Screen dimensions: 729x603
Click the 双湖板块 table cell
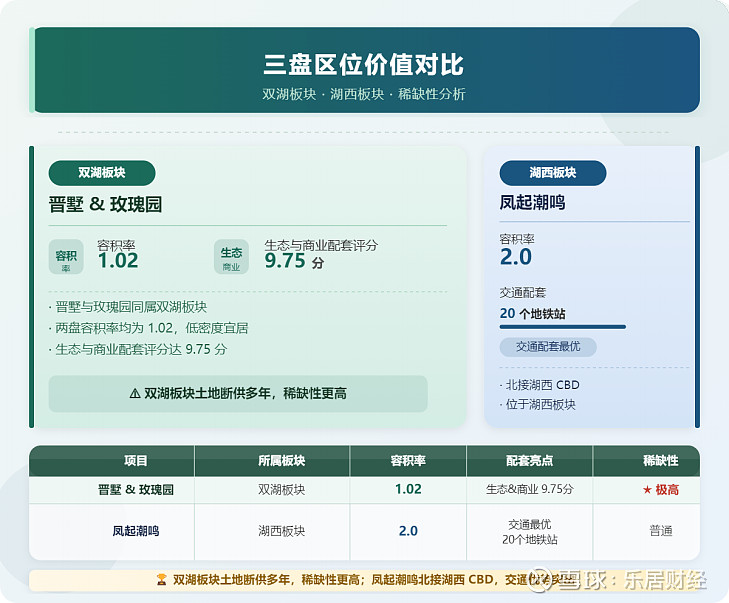(281, 490)
